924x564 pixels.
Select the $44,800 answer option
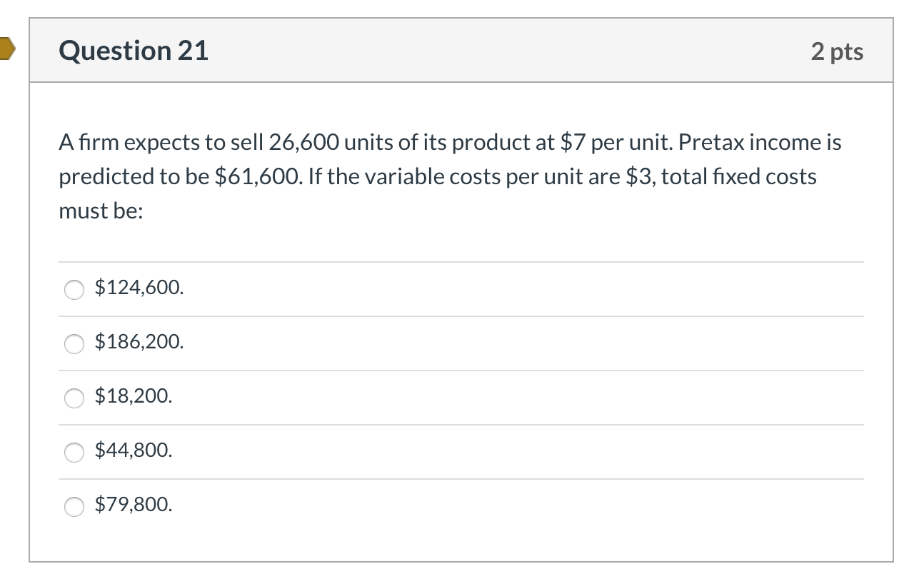[74, 452]
